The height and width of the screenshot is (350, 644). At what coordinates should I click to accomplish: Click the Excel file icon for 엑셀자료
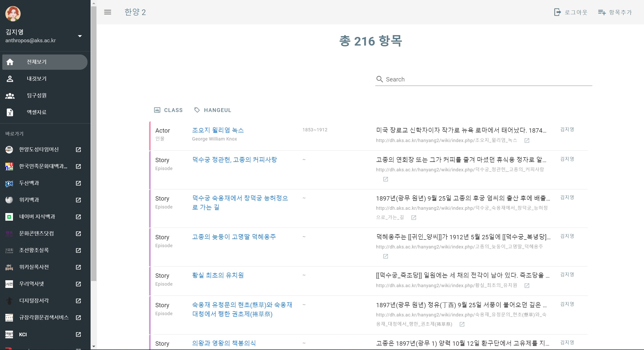[10, 112]
